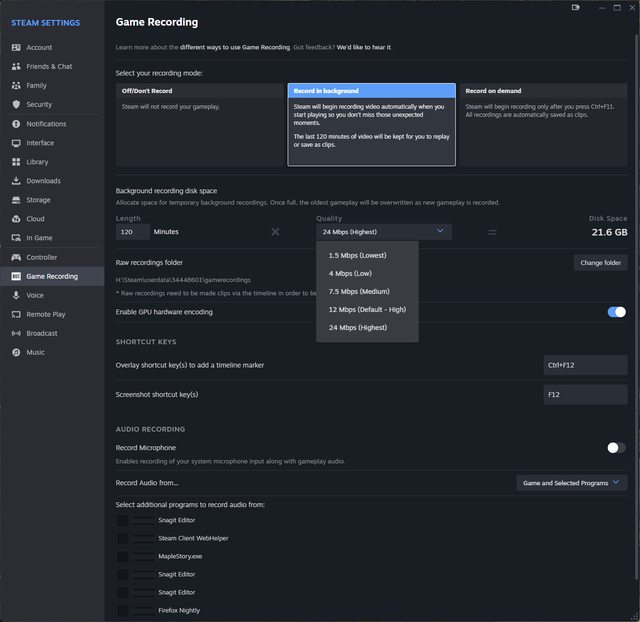Open the Game and Selected Programs dropdown
The width and height of the screenshot is (640, 622).
coord(572,483)
